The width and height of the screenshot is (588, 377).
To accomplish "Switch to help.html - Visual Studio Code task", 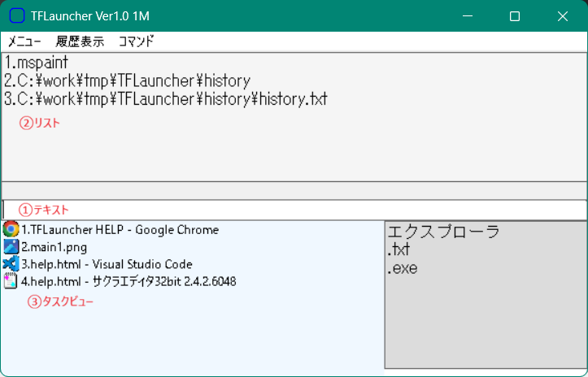I will pos(107,264).
